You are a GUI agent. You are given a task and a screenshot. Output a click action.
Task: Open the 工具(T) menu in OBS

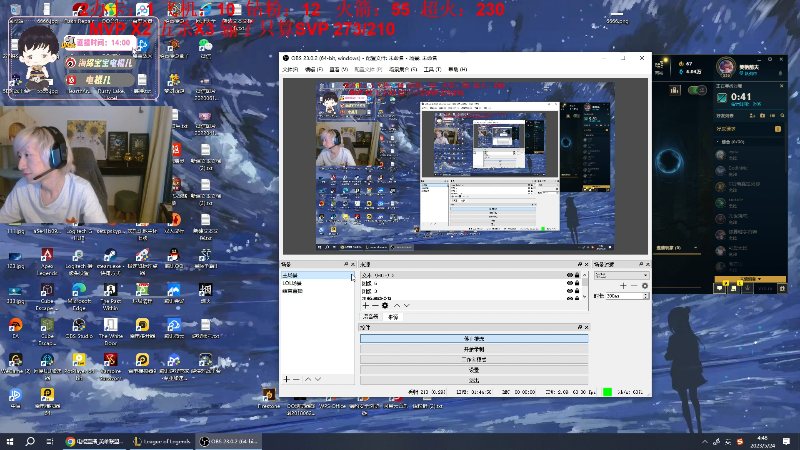pyautogui.click(x=432, y=69)
